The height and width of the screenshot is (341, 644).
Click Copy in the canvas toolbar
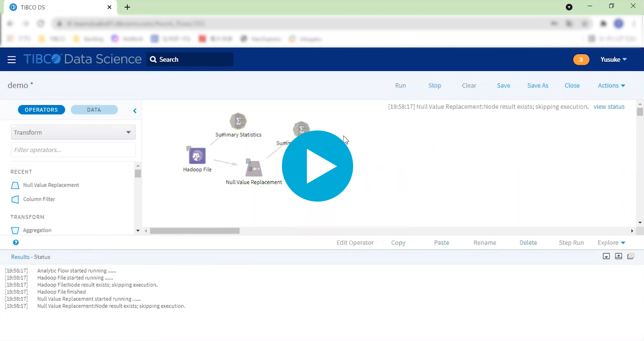click(x=398, y=243)
